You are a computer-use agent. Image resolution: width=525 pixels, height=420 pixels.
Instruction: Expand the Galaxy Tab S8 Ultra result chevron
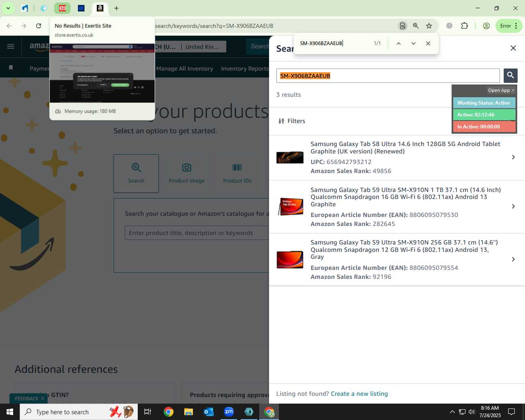(x=513, y=157)
